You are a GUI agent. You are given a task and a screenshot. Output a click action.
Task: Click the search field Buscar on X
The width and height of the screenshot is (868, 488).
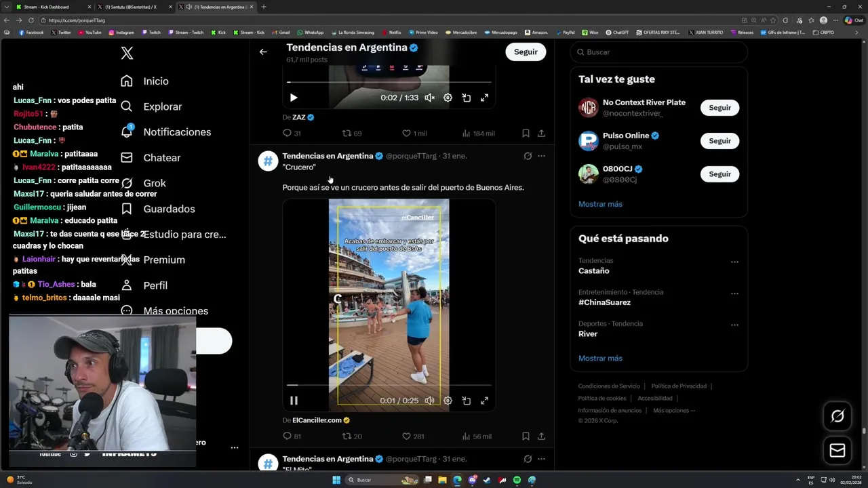[658, 52]
